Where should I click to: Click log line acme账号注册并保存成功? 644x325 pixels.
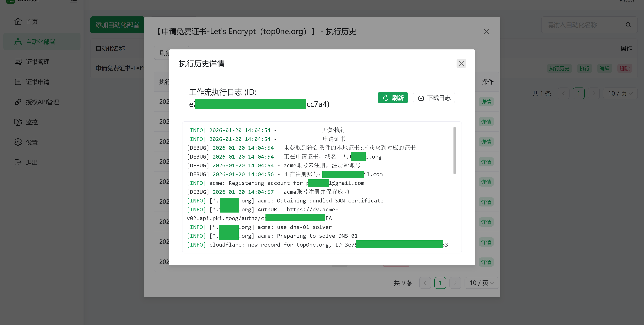coord(268,192)
